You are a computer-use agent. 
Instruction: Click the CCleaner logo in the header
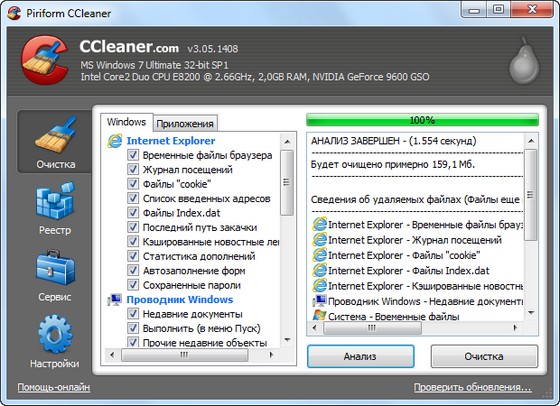[45, 60]
